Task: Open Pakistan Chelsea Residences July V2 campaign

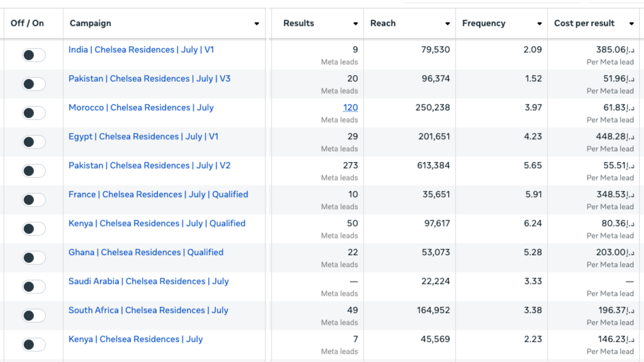Action: tap(149, 166)
